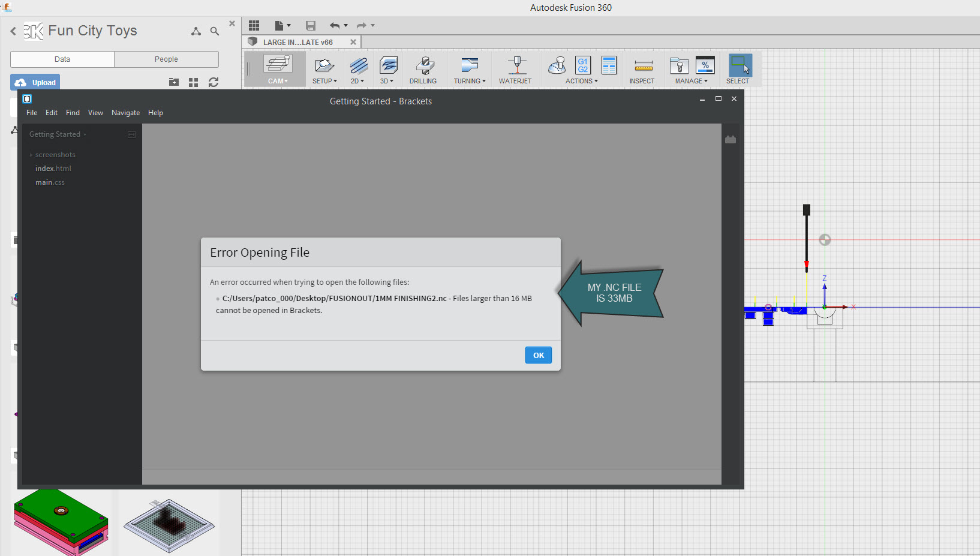980x556 pixels.
Task: Create a new folder in the Data panel
Action: coord(173,82)
